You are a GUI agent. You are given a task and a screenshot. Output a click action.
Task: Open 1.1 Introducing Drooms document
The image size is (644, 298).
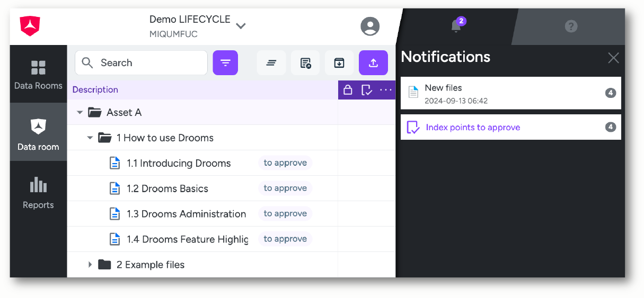(x=179, y=163)
